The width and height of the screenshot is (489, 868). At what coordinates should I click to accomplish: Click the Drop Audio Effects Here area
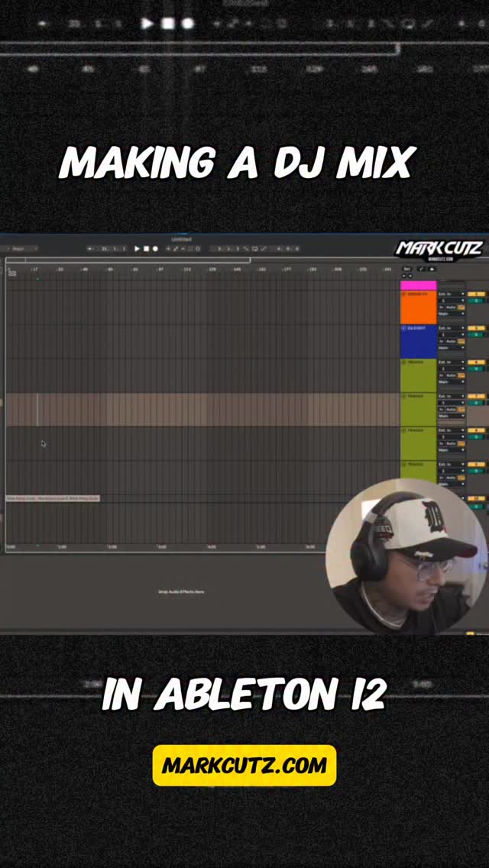point(181,591)
